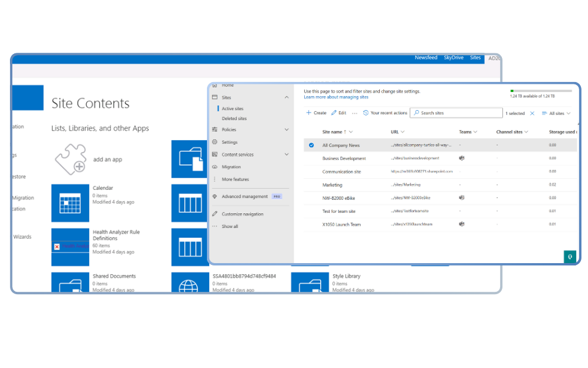Open the Learn more about managing sites link

point(336,97)
